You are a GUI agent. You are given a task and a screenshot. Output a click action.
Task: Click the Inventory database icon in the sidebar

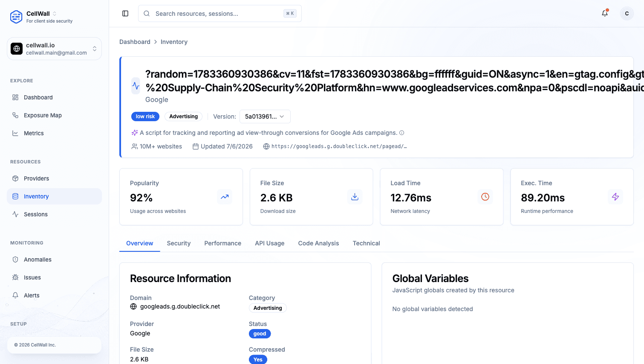(x=15, y=196)
